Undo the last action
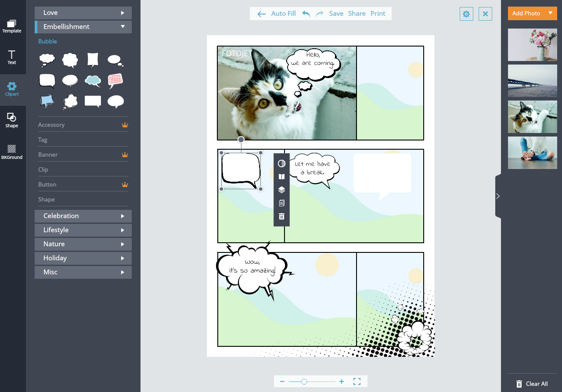This screenshot has width=562, height=392. click(306, 14)
